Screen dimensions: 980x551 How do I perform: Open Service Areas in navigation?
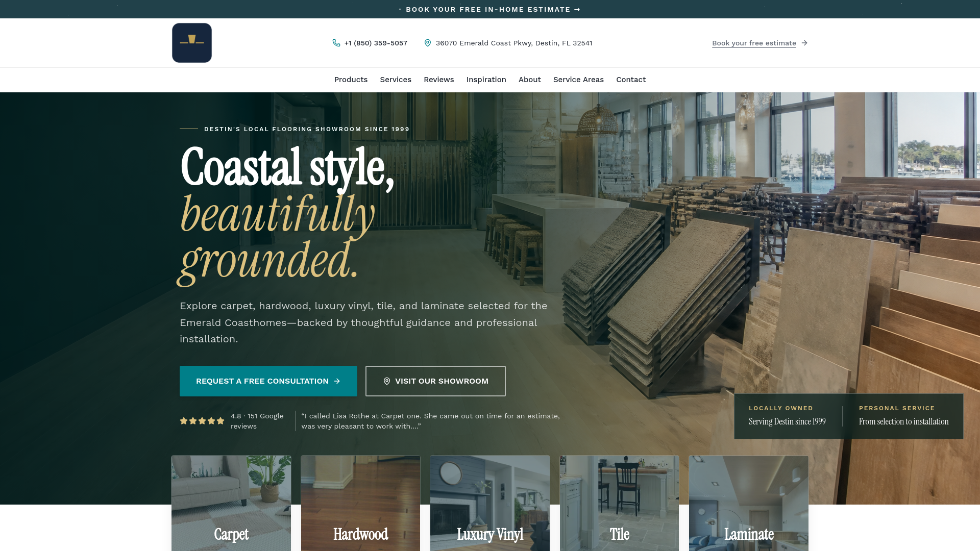pyautogui.click(x=578, y=80)
